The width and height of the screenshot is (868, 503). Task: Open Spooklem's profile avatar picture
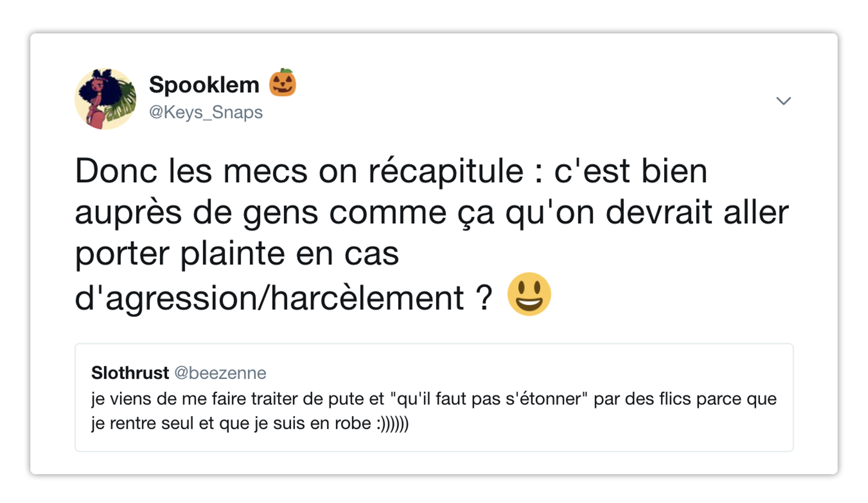(105, 99)
